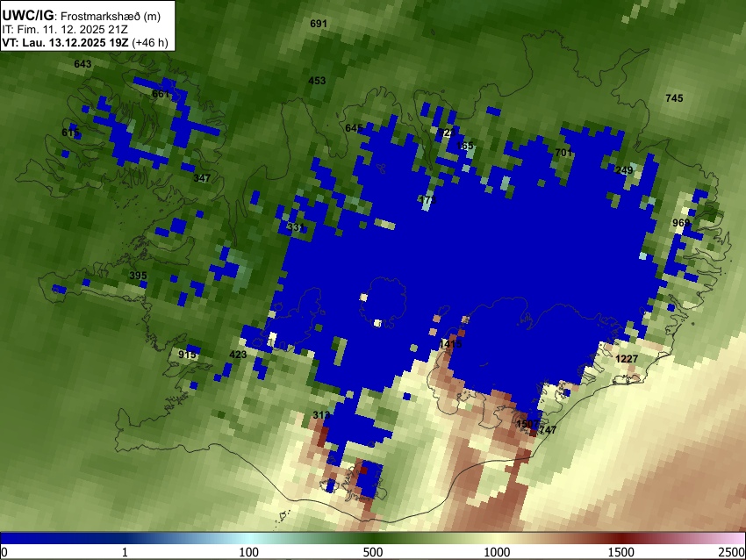Click the colour scale tick label 0
The height and width of the screenshot is (560, 746).
(4, 552)
